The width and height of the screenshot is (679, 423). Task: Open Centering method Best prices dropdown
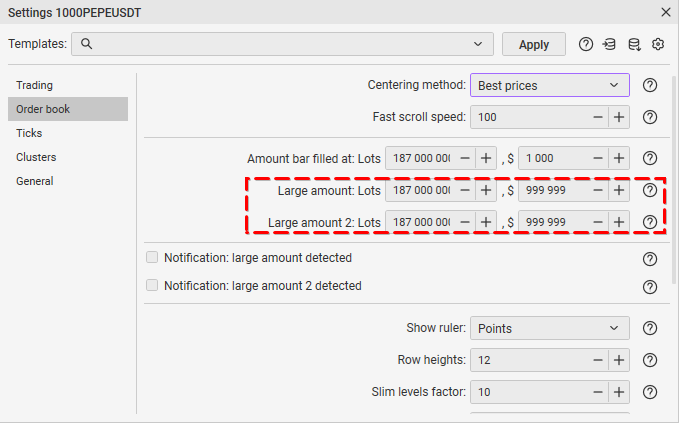coord(550,85)
